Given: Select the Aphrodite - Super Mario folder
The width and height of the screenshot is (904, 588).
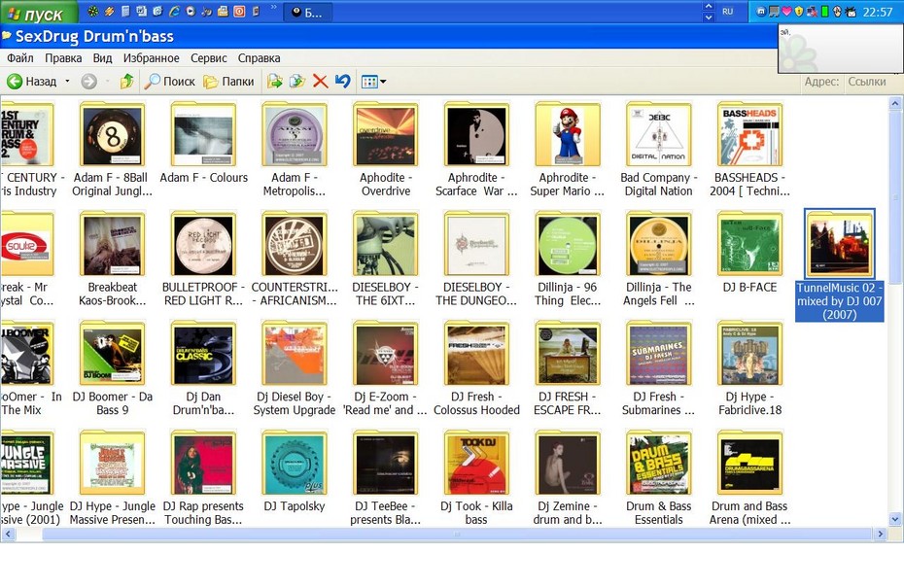Looking at the screenshot, I should pos(568,150).
